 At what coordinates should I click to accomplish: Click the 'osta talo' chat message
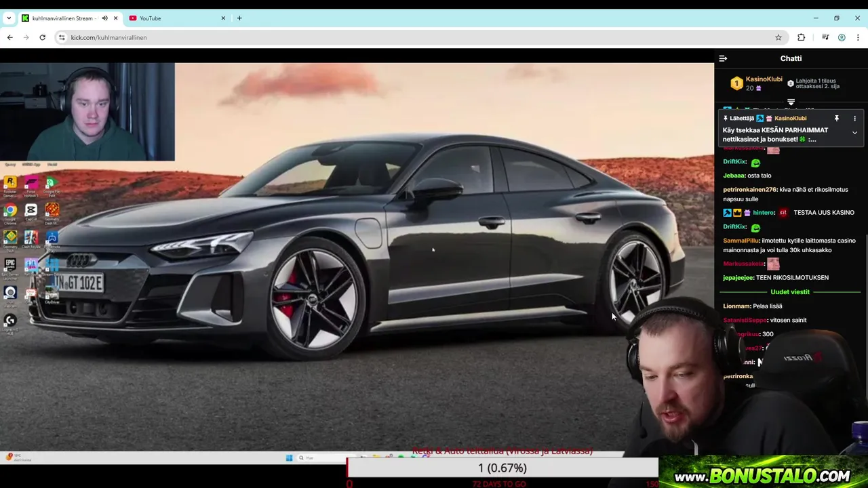(x=759, y=176)
